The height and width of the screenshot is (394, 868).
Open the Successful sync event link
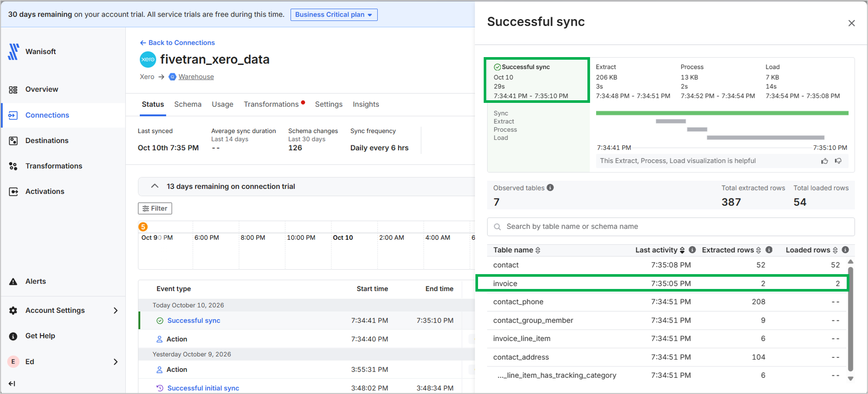pos(194,320)
